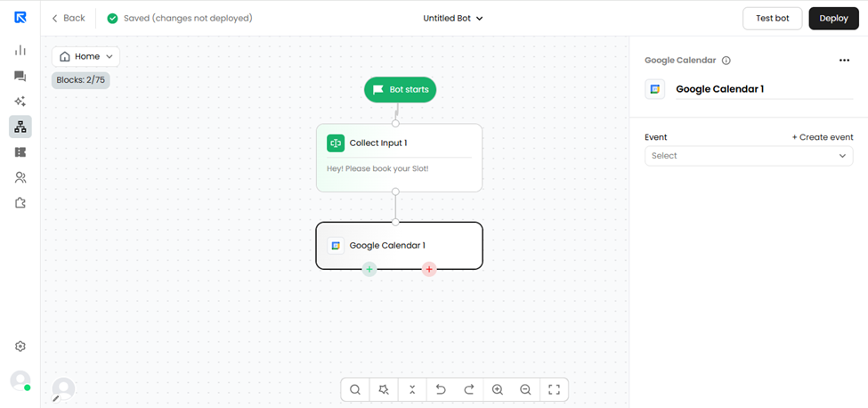Click the undo arrow in the canvas toolbar
The image size is (868, 408).
[441, 389]
